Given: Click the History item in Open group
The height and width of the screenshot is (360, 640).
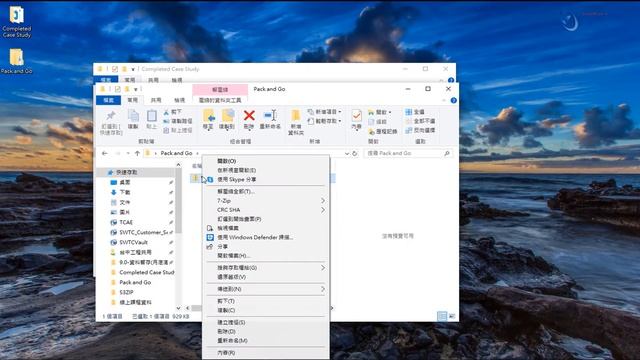Looking at the screenshot, I should tap(383, 131).
